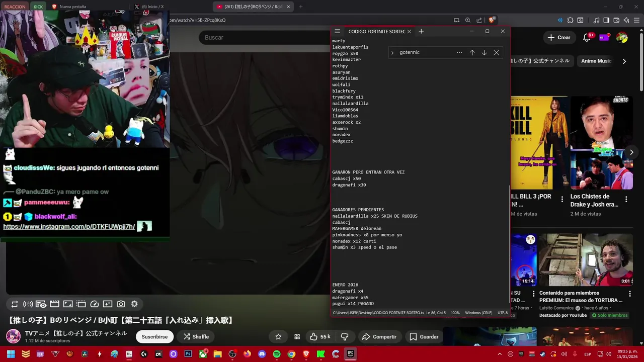Open a new browser tab with plus
644x362 pixels.
coord(301,7)
